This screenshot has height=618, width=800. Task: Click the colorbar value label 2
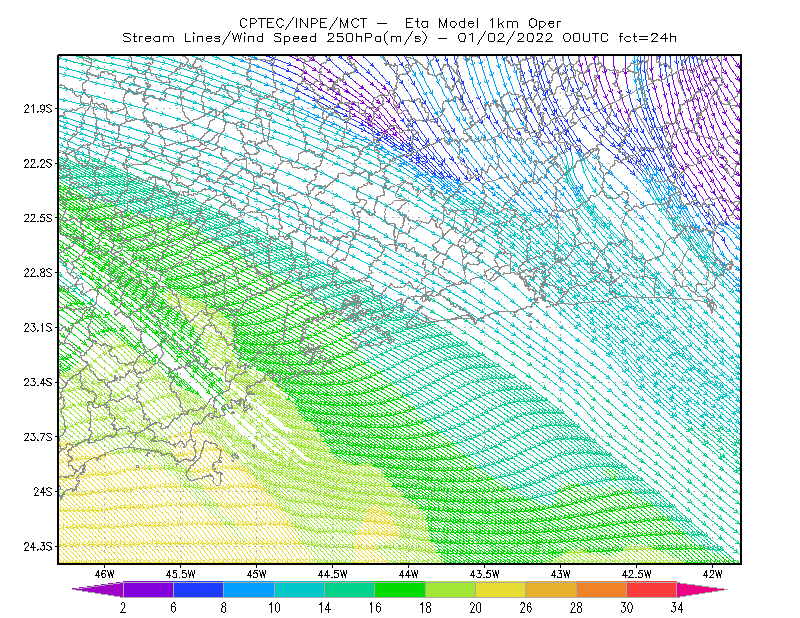[x=123, y=608]
